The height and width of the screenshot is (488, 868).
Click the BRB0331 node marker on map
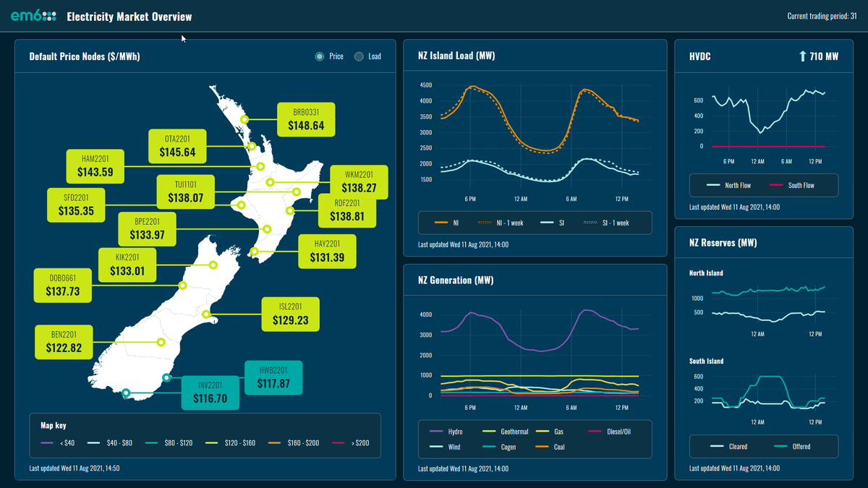coord(244,119)
